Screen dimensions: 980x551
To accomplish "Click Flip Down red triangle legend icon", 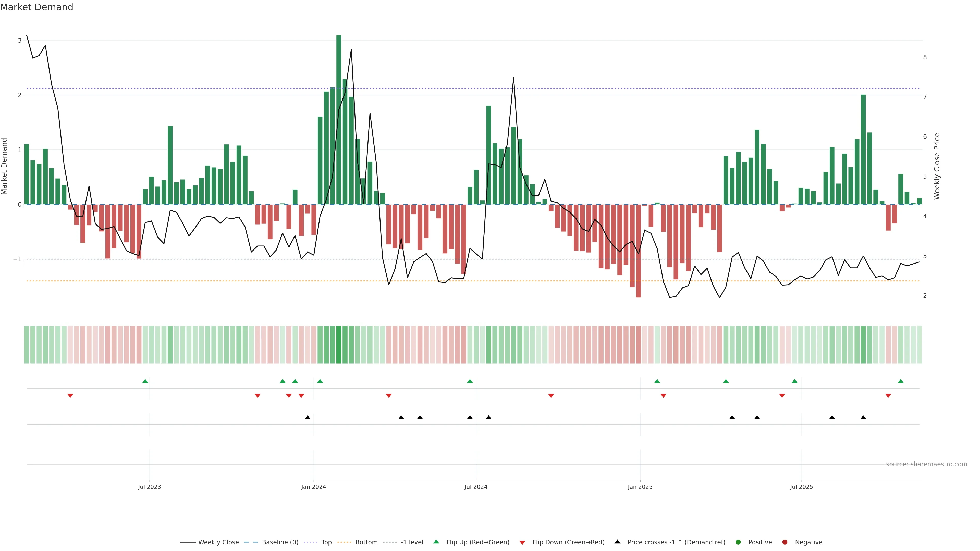I will pyautogui.click(x=522, y=543).
